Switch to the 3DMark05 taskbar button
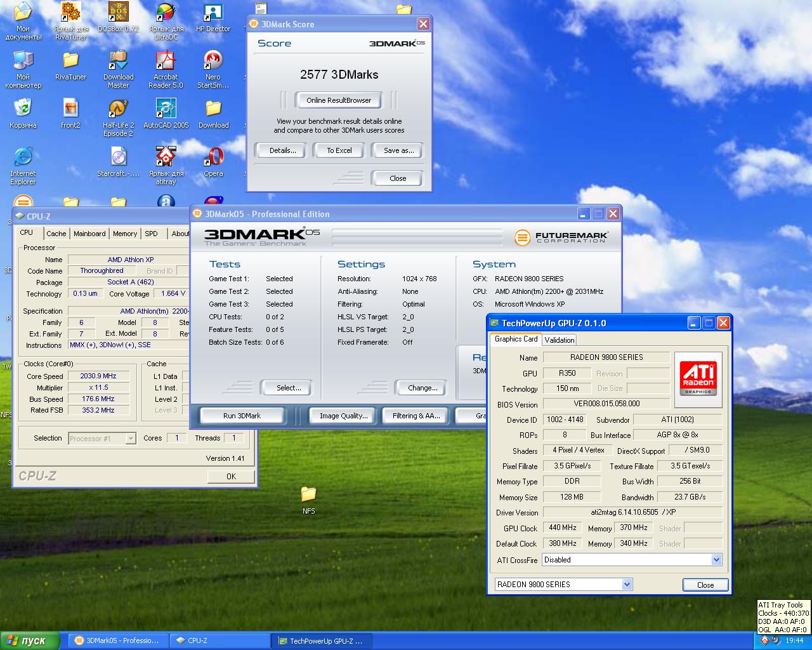812x650 pixels. (119, 641)
